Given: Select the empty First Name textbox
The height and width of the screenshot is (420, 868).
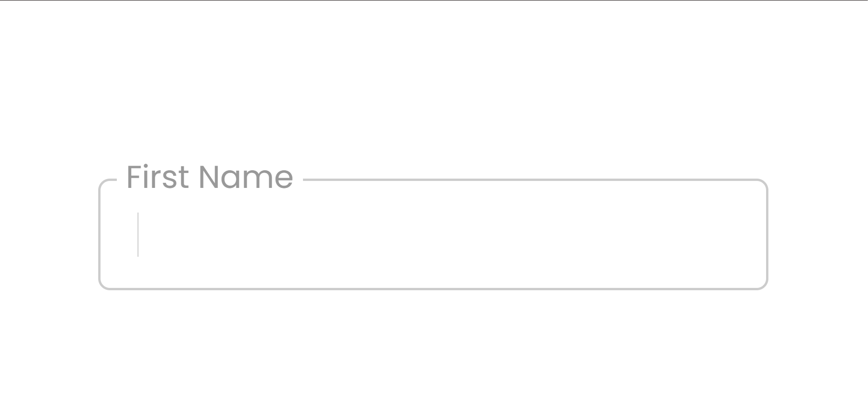Looking at the screenshot, I should [433, 234].
